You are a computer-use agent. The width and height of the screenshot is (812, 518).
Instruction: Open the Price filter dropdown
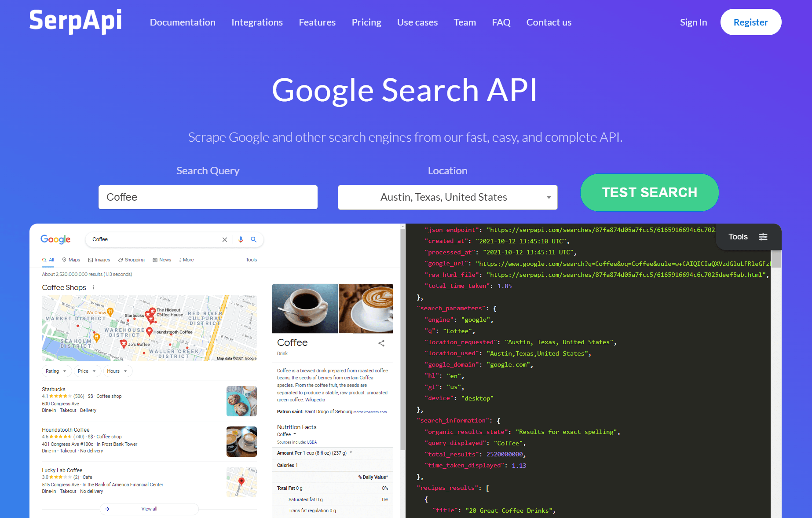87,371
